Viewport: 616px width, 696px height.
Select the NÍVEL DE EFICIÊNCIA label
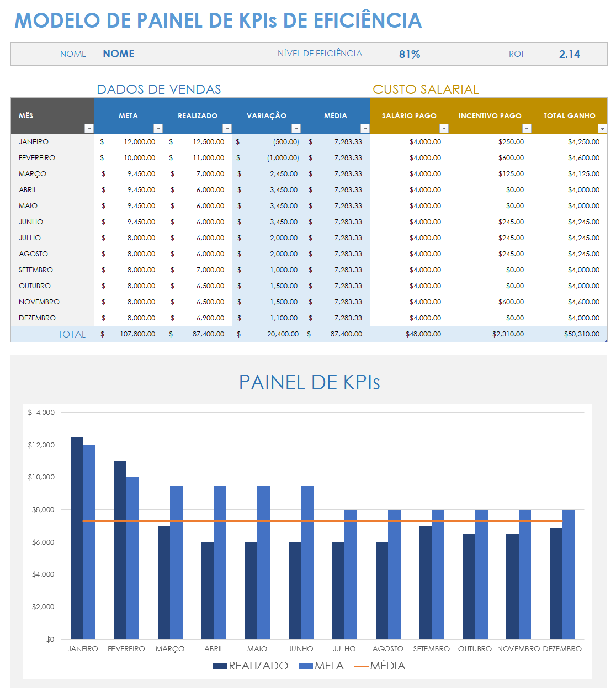320,54
